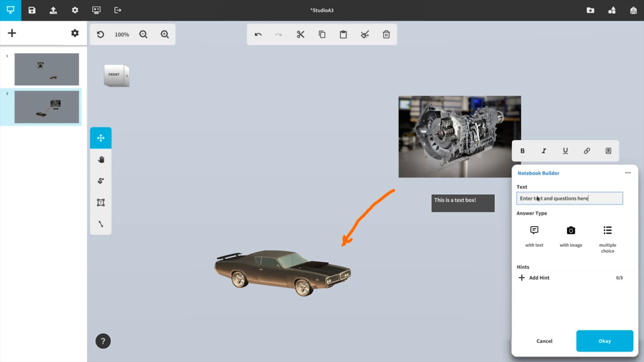
Task: Save the project with the floppy icon
Action: [32, 10]
